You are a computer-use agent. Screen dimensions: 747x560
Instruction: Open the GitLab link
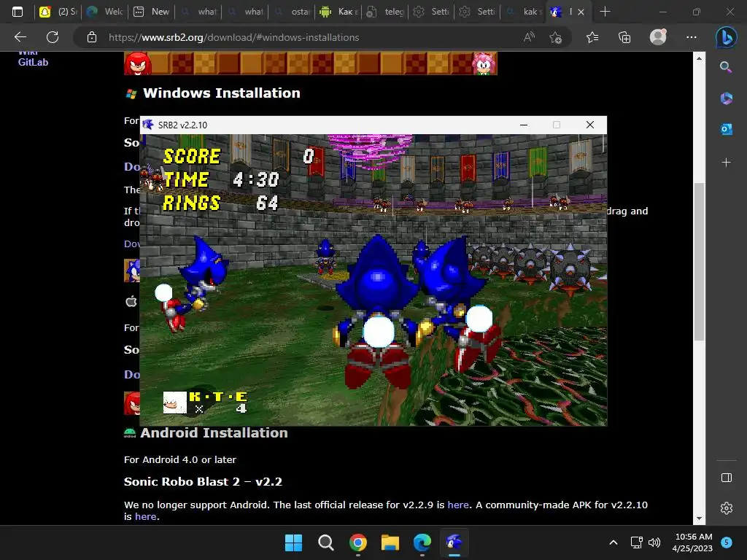pyautogui.click(x=33, y=62)
